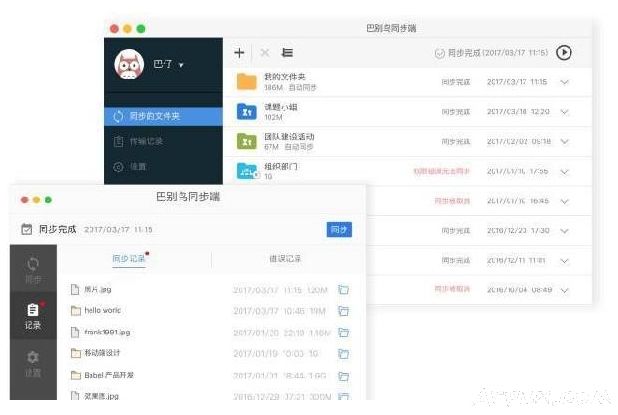Click the Babel 产品开发 folder entry

click(109, 375)
